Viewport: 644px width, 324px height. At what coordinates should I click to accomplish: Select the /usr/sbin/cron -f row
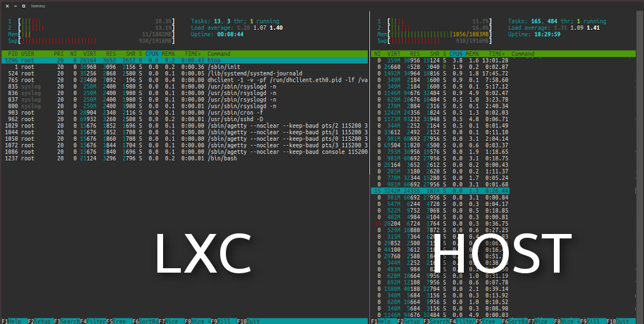click(185, 112)
